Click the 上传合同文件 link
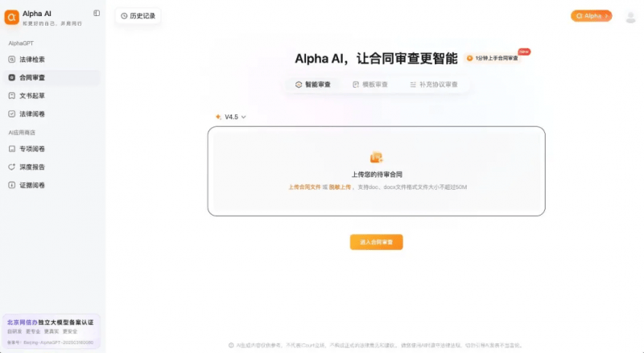This screenshot has width=644, height=353. [304, 187]
